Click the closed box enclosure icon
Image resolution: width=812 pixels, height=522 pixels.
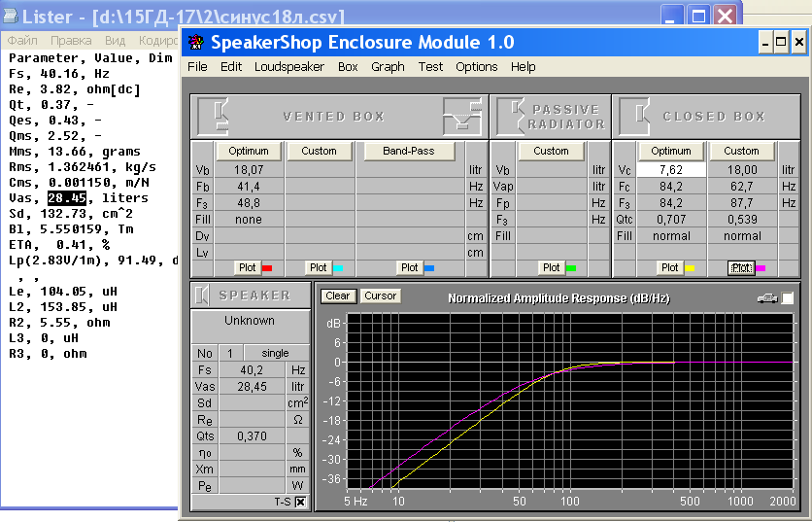pos(634,117)
